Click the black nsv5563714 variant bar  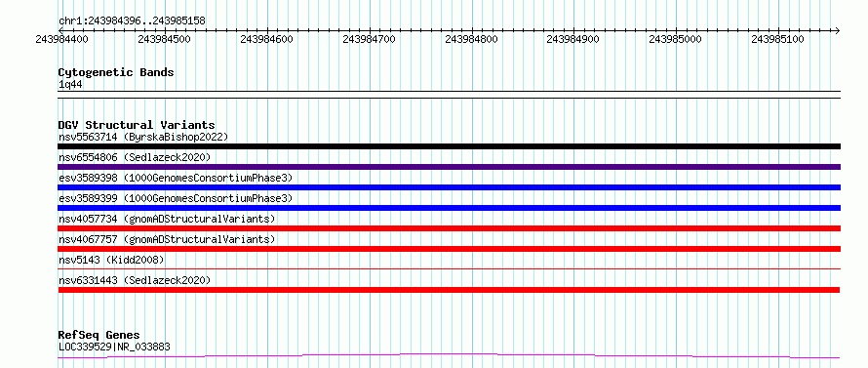(x=449, y=146)
